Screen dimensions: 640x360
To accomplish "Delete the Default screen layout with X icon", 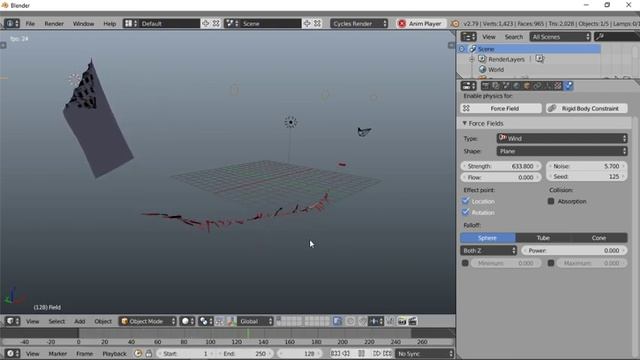I will [x=216, y=23].
